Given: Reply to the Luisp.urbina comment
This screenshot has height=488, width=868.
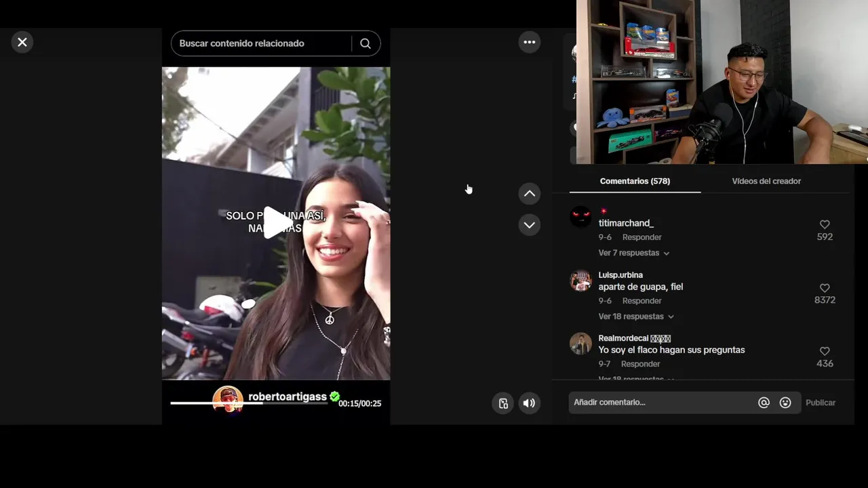Looking at the screenshot, I should coord(642,301).
